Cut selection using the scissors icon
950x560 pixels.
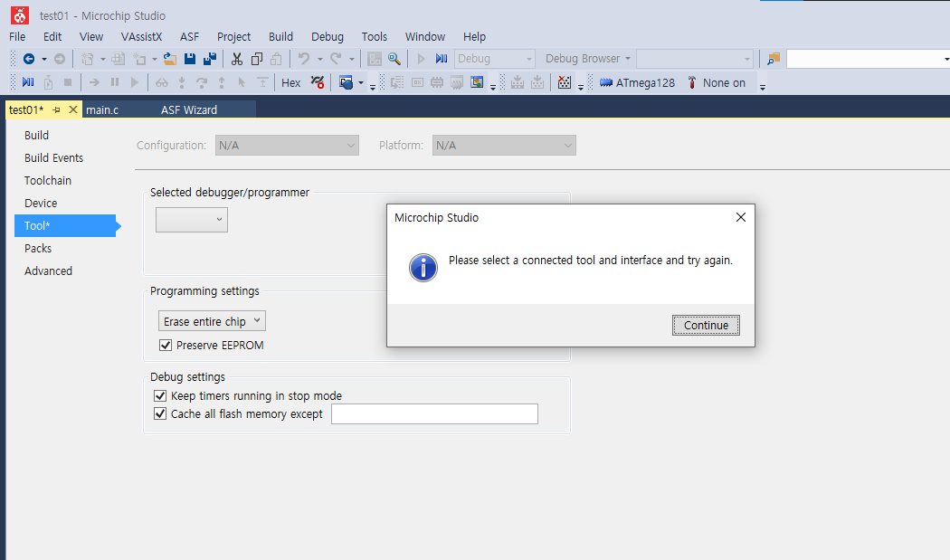coord(237,59)
